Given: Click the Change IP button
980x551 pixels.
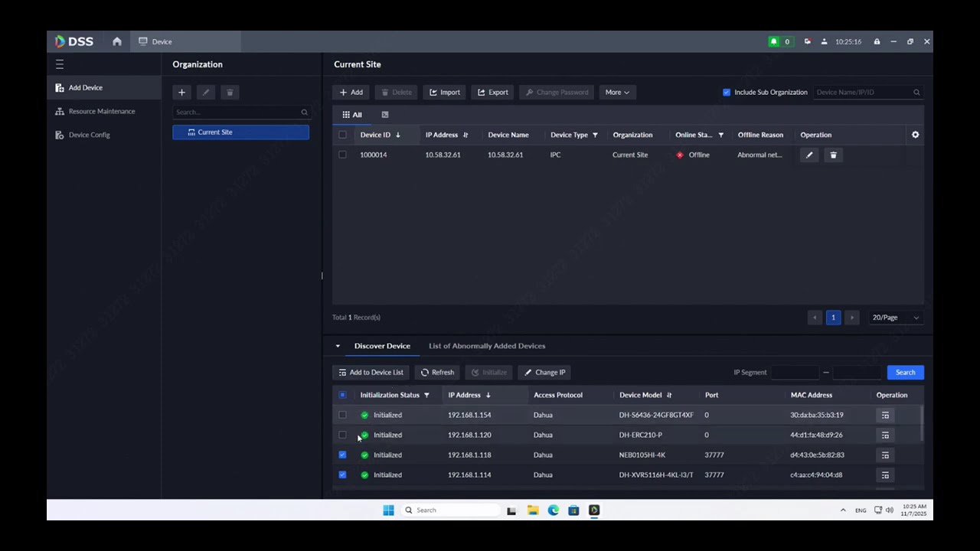Looking at the screenshot, I should 545,373.
